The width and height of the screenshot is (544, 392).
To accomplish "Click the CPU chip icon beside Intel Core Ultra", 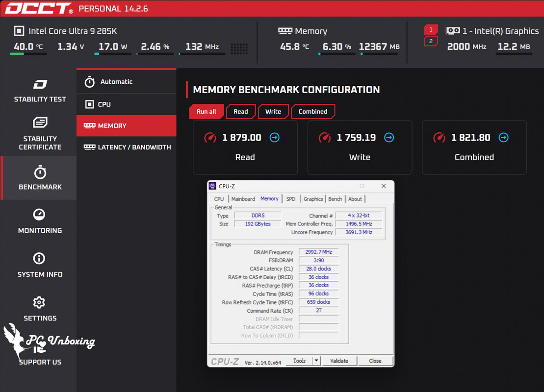I will 19,31.
